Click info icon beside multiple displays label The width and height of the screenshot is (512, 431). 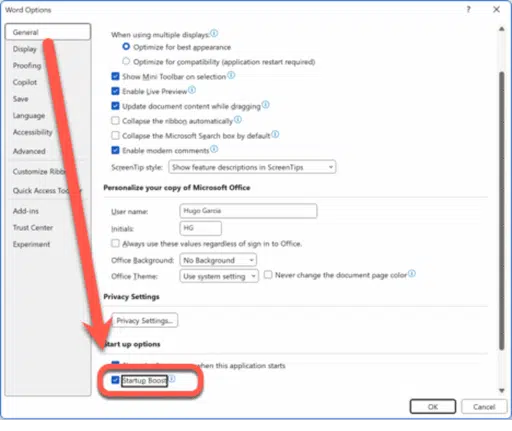point(214,33)
